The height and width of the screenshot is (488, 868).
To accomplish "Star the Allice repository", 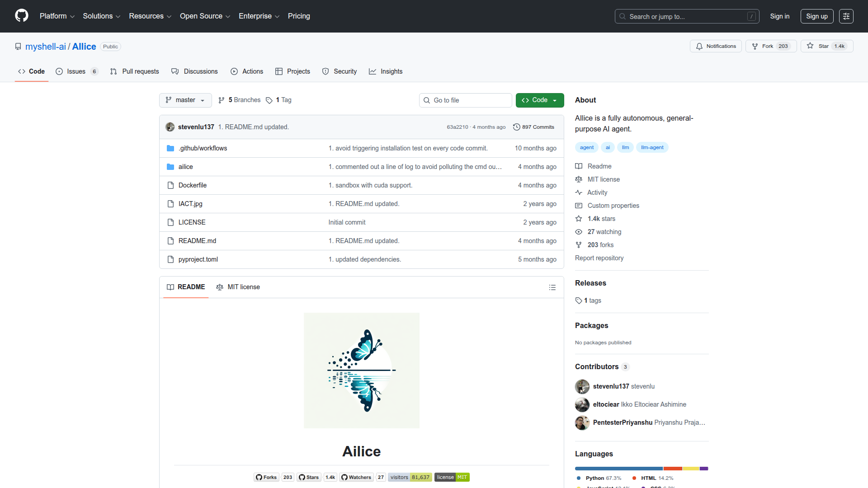I will (x=826, y=46).
